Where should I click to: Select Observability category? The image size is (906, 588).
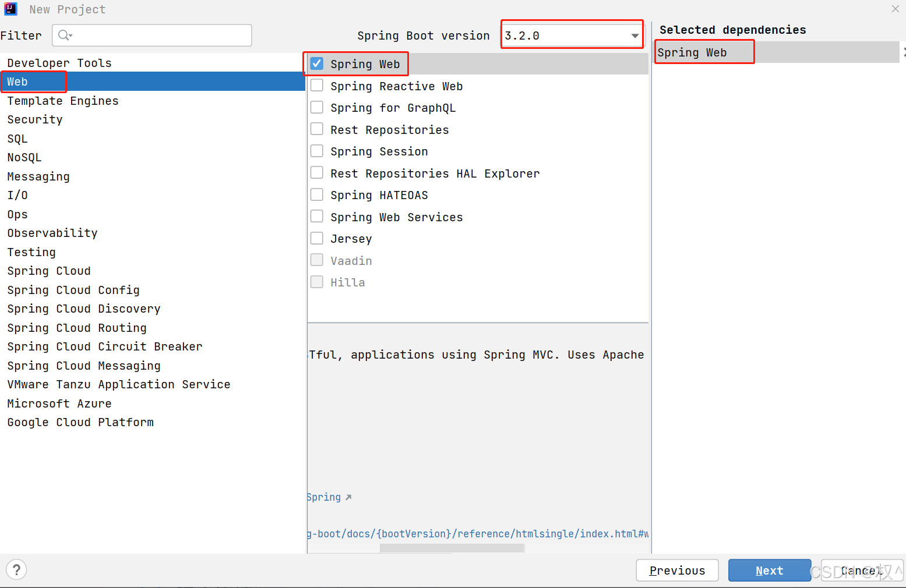[153, 233]
